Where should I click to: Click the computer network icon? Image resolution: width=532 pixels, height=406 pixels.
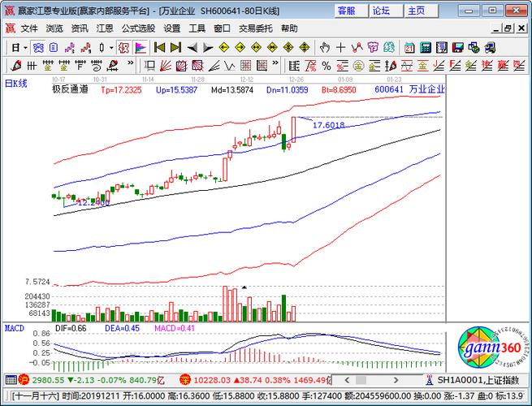(490, 48)
